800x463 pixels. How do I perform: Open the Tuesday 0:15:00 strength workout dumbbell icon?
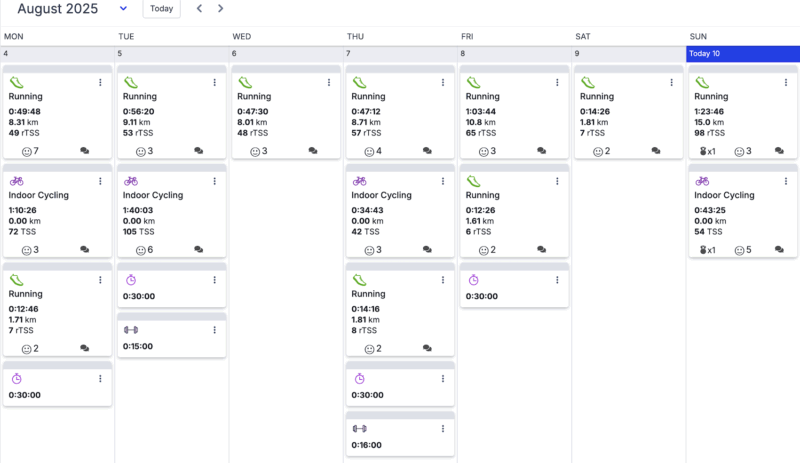click(x=131, y=330)
